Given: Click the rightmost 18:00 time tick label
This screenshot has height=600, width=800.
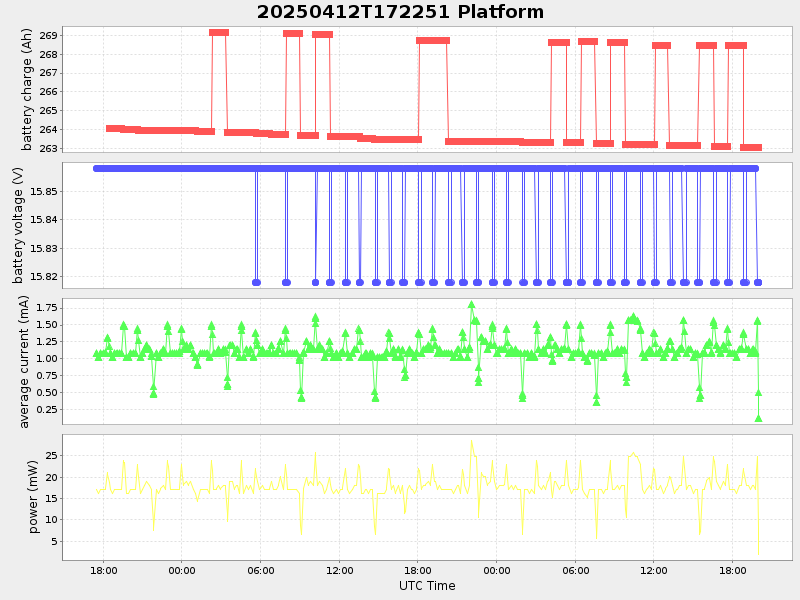Looking at the screenshot, I should click(x=732, y=570).
